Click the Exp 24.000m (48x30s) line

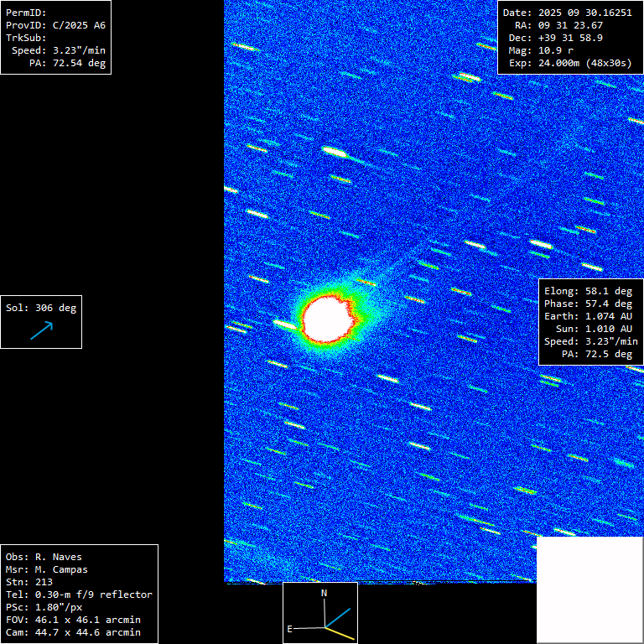coord(569,63)
